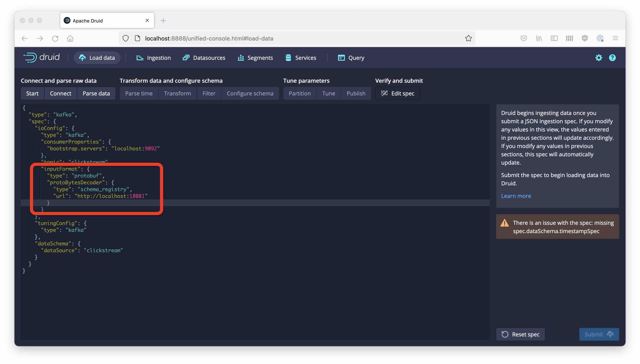This screenshot has height=364, width=640.
Task: Reload page with browser refresh icon
Action: click(x=55, y=38)
